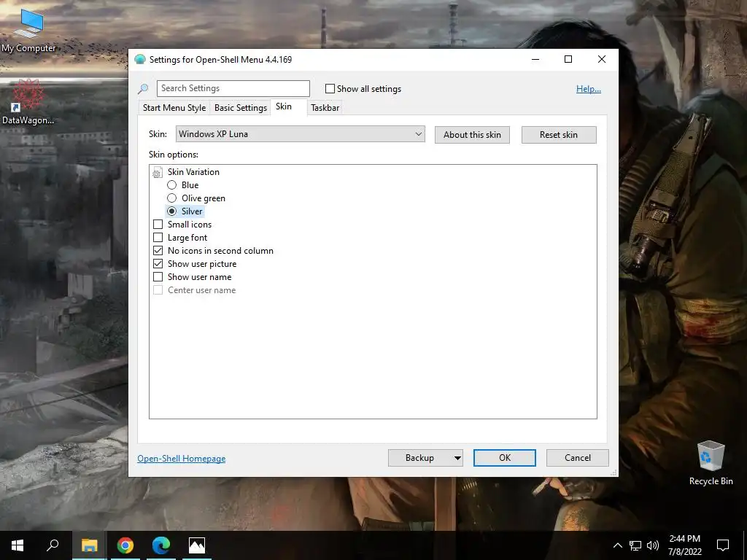
Task: Open the notification action center icon
Action: coord(723,545)
